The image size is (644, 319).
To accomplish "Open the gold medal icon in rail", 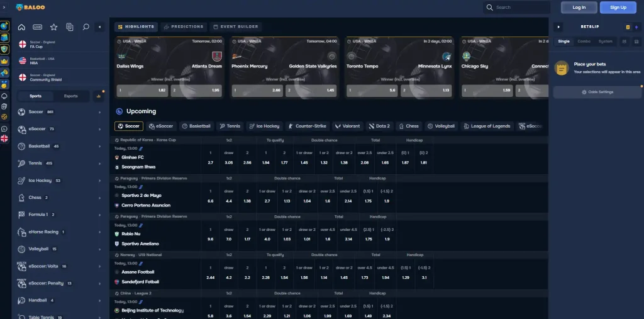I will (4, 85).
